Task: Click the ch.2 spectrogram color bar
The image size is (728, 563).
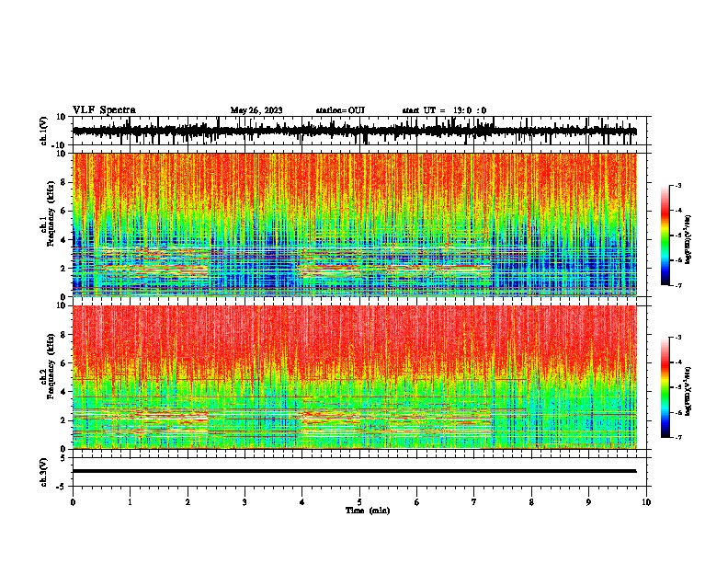Action: (x=665, y=387)
